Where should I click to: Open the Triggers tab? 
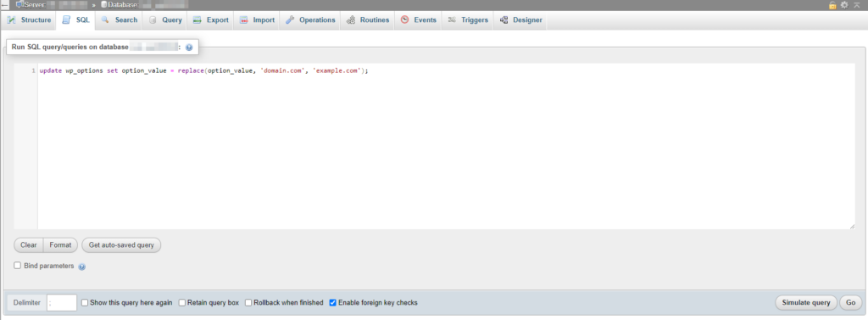pyautogui.click(x=468, y=20)
